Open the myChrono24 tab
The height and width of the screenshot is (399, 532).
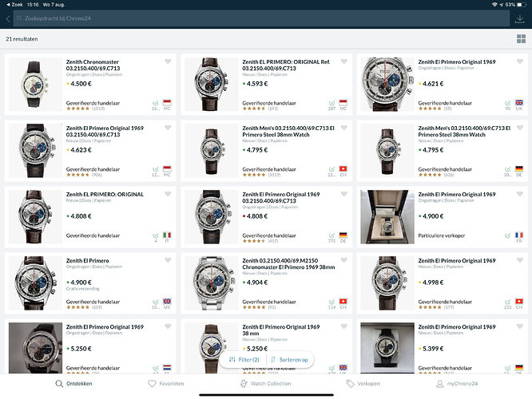[x=457, y=384]
